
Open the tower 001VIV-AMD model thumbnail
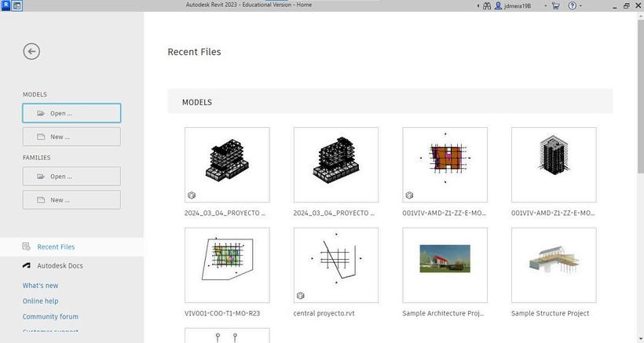[554, 165]
